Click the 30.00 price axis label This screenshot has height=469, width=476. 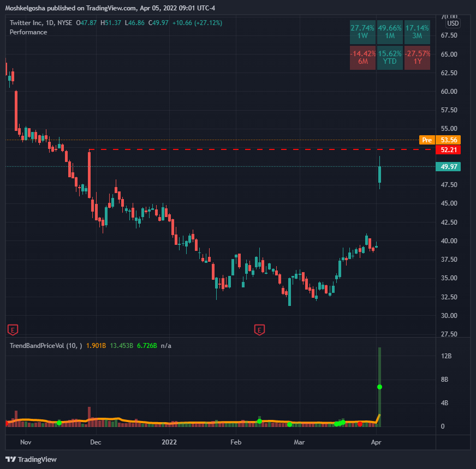coord(449,316)
